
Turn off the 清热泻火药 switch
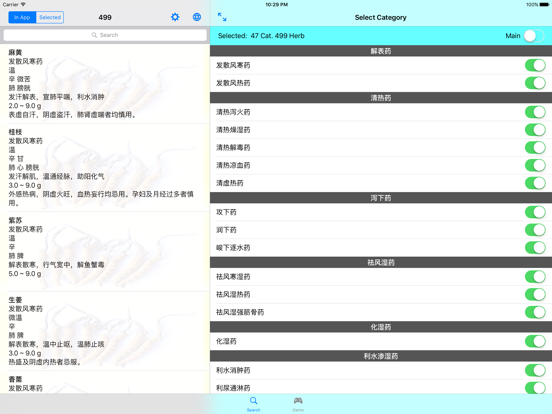(535, 112)
